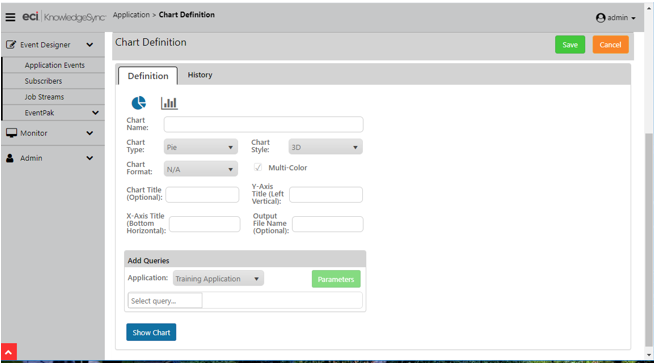Collapse the Event Designer section
Screen dimensions: 654x363
point(90,45)
